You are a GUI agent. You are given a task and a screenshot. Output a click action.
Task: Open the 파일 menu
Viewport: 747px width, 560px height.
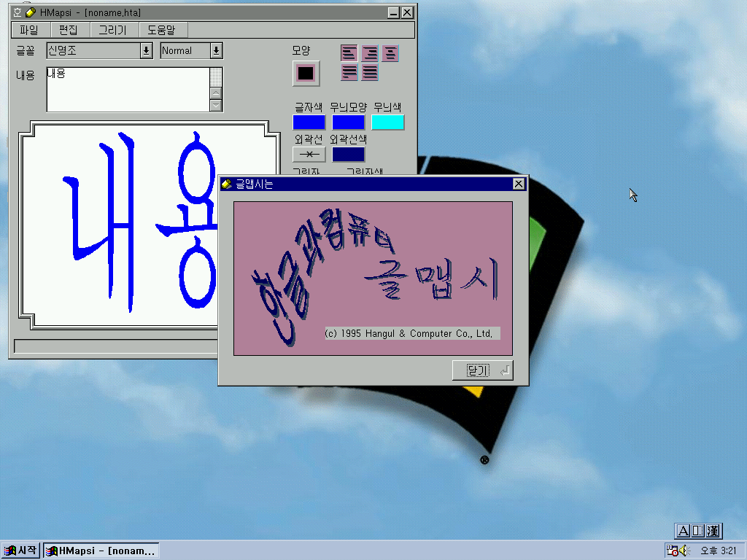pos(29,30)
